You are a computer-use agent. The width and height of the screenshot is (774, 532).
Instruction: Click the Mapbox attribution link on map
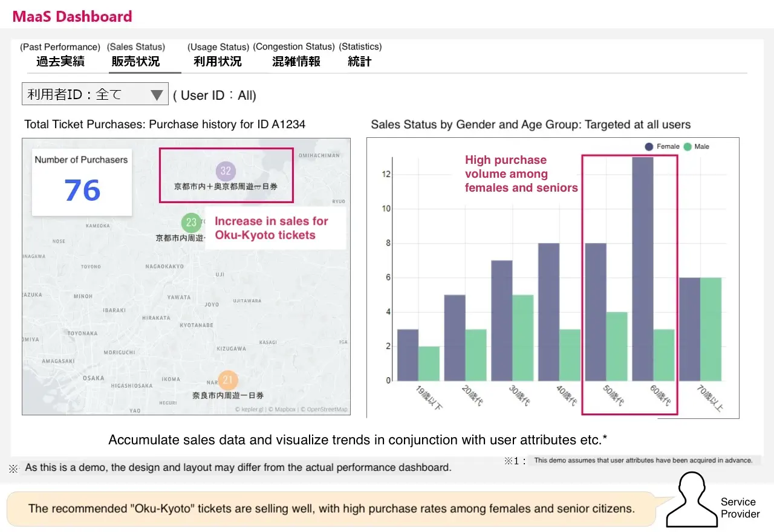click(x=283, y=409)
